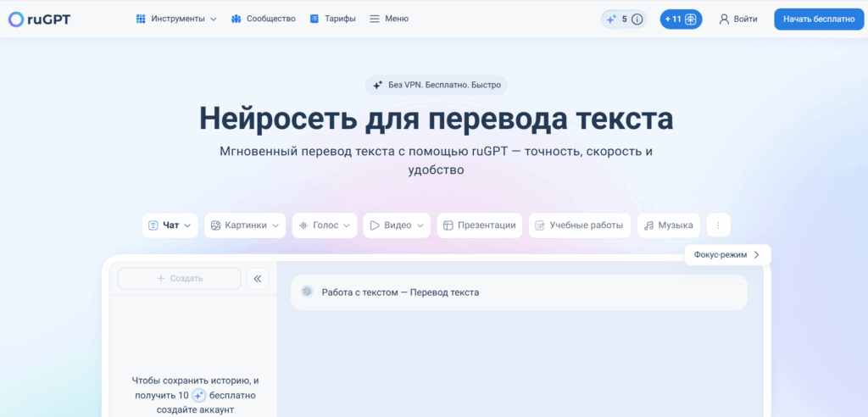Collapse sidebar with double-chevron icon

click(258, 279)
